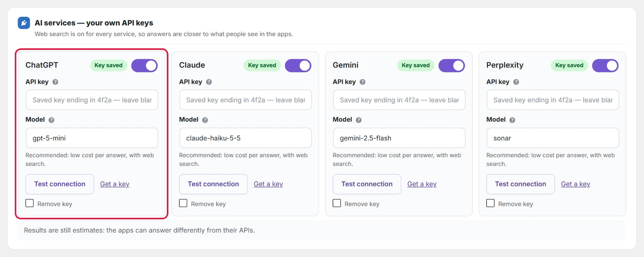Disable the Claude service toggle
644x257 pixels.
click(298, 65)
